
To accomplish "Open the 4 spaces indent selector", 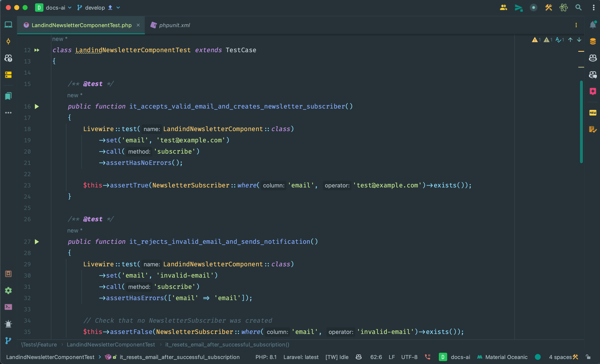I will [560, 357].
